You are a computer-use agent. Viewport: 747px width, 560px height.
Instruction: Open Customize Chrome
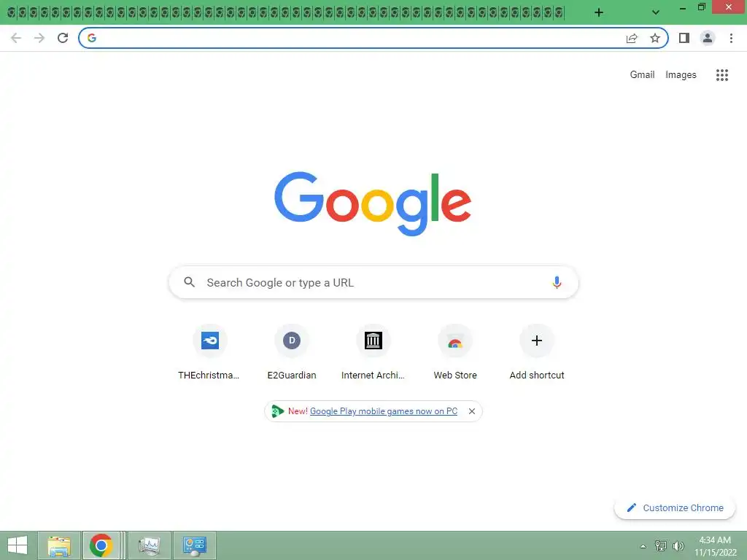click(x=675, y=507)
